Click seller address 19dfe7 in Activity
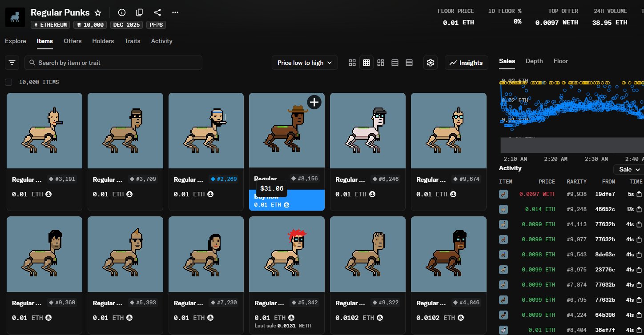The height and width of the screenshot is (335, 644). click(x=605, y=194)
